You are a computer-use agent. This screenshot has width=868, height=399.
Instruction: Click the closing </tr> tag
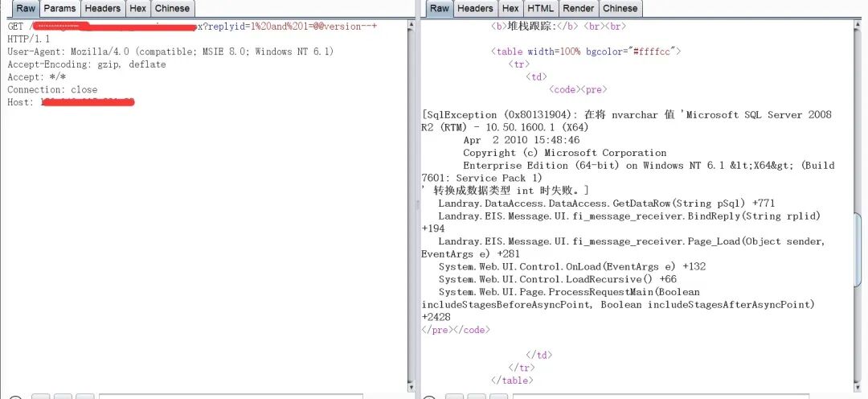pyautogui.click(x=522, y=368)
